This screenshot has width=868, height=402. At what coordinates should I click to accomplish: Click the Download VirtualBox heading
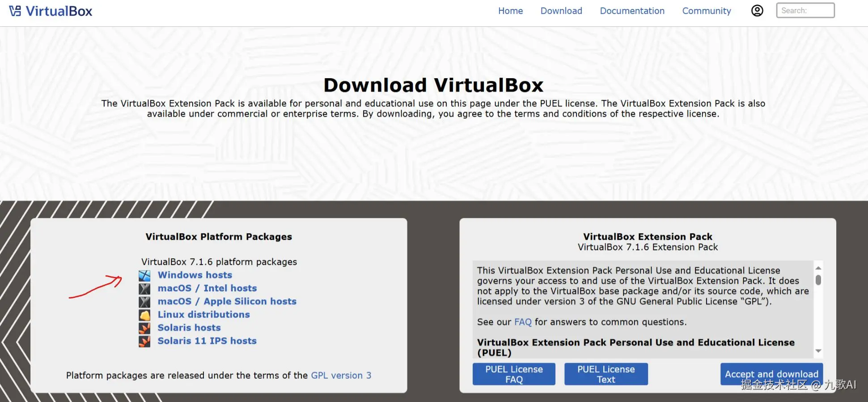(x=433, y=85)
